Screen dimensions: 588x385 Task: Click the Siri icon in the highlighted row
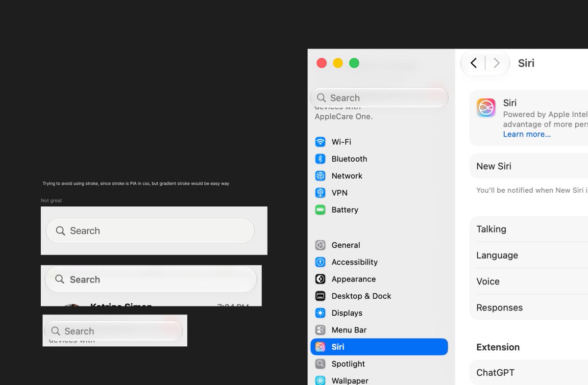tap(320, 347)
